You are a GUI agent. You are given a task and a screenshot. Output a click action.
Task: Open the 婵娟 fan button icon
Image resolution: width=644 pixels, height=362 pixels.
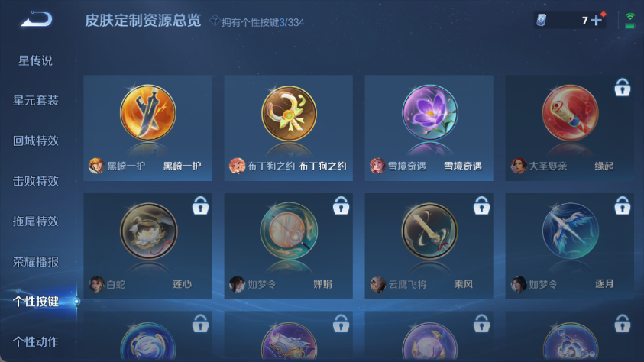289,231
